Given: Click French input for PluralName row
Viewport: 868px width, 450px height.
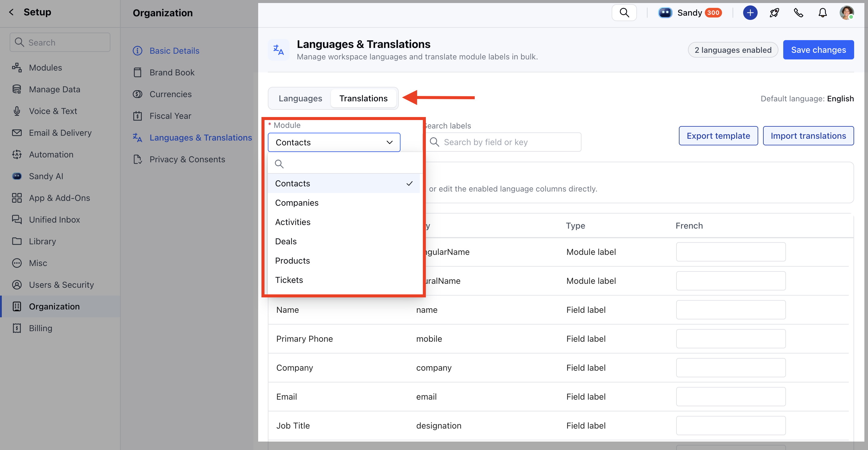Looking at the screenshot, I should pos(730,281).
